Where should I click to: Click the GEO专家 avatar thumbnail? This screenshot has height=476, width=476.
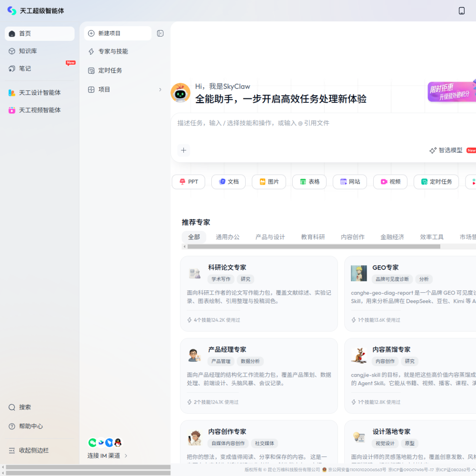pos(359,273)
